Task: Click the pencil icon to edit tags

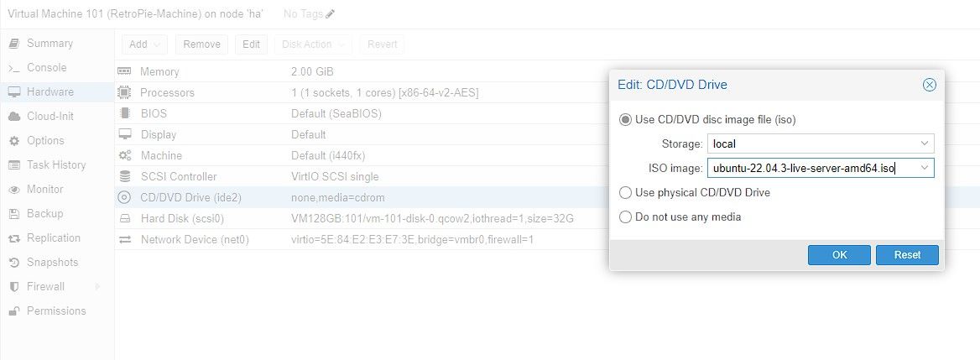Action: 330,14
